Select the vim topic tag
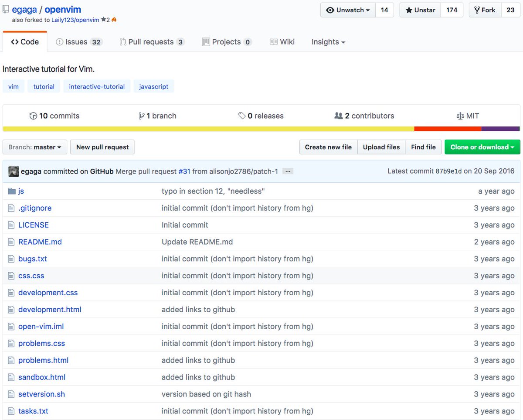The height and width of the screenshot is (420, 523). click(x=14, y=86)
